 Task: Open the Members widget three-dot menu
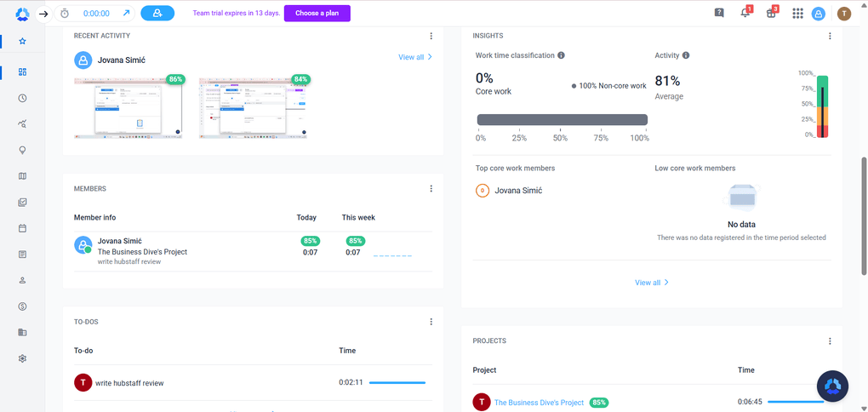(431, 189)
